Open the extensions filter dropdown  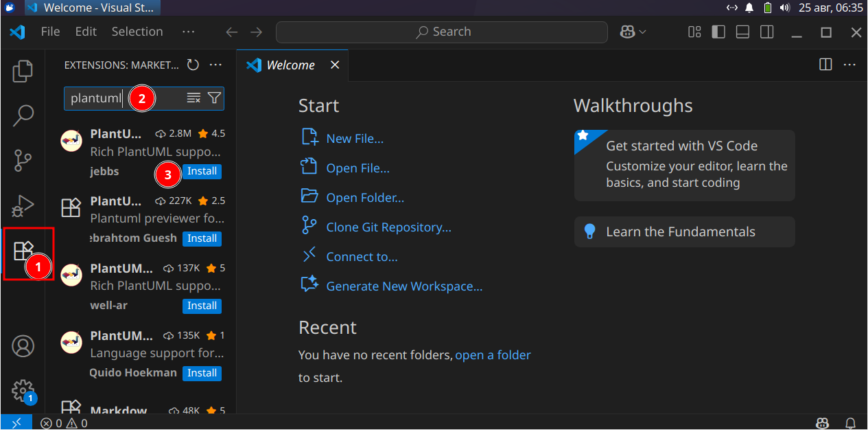tap(214, 98)
